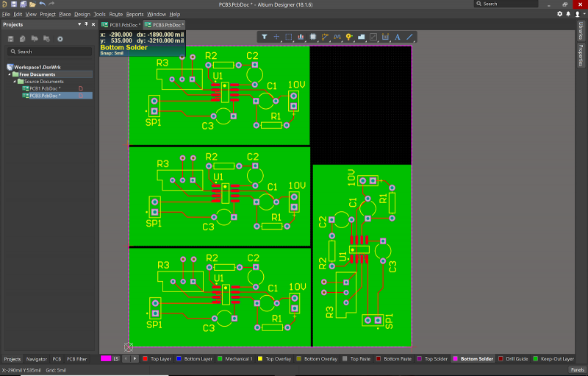Click the Save All icon
Screen dimensions: 588x376
[23, 4]
